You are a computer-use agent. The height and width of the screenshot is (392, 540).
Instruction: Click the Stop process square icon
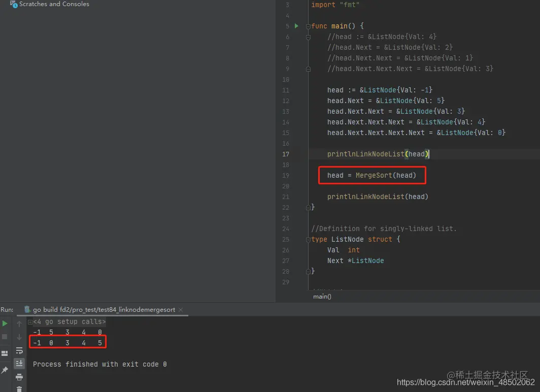(5, 337)
